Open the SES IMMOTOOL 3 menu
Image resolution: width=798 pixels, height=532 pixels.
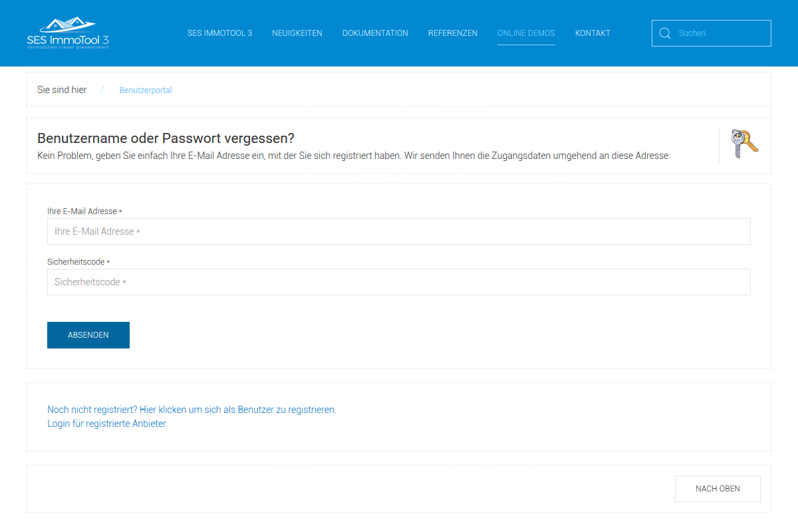[x=219, y=33]
